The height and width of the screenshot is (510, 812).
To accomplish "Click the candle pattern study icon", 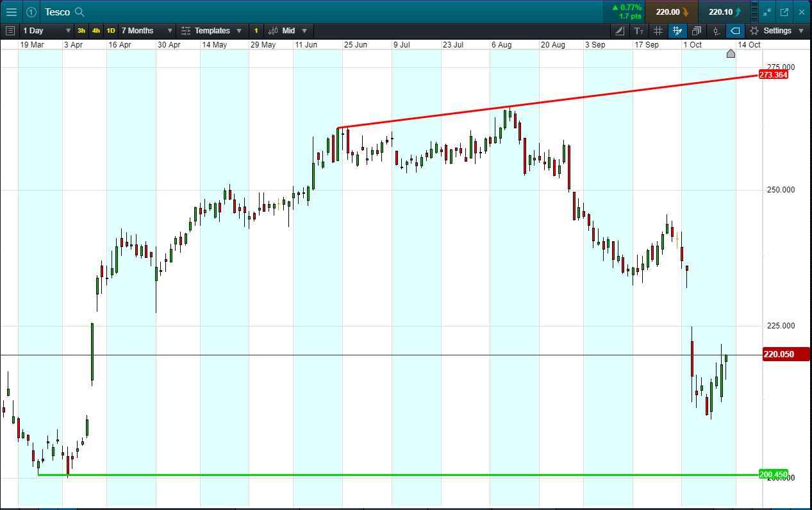I will coord(716,31).
